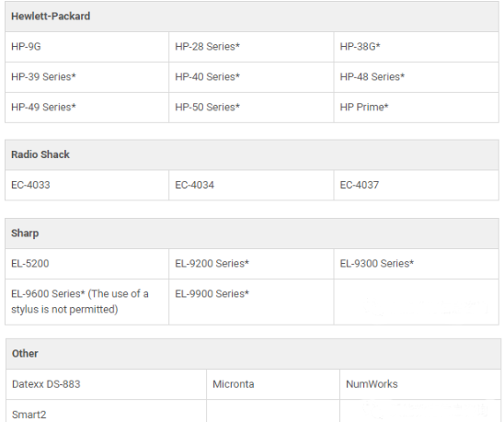Select the Datexx DS-883 cell
The height and width of the screenshot is (422, 504).
[106, 384]
